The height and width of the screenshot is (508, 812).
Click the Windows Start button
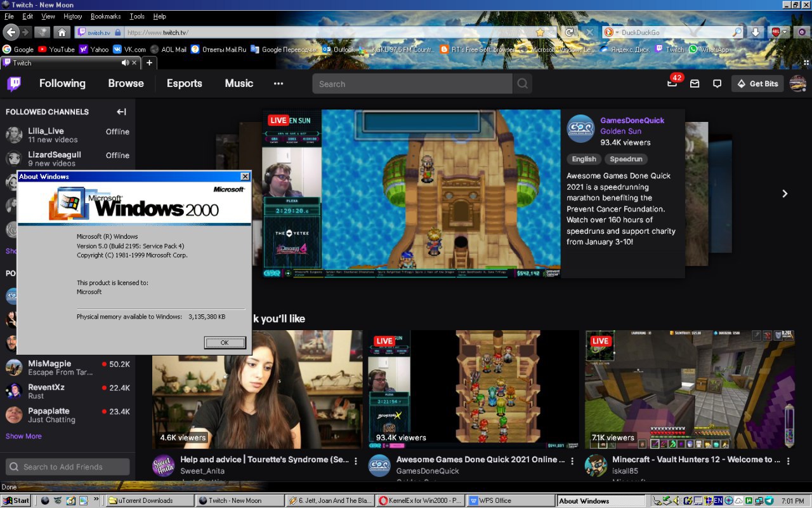click(x=16, y=500)
